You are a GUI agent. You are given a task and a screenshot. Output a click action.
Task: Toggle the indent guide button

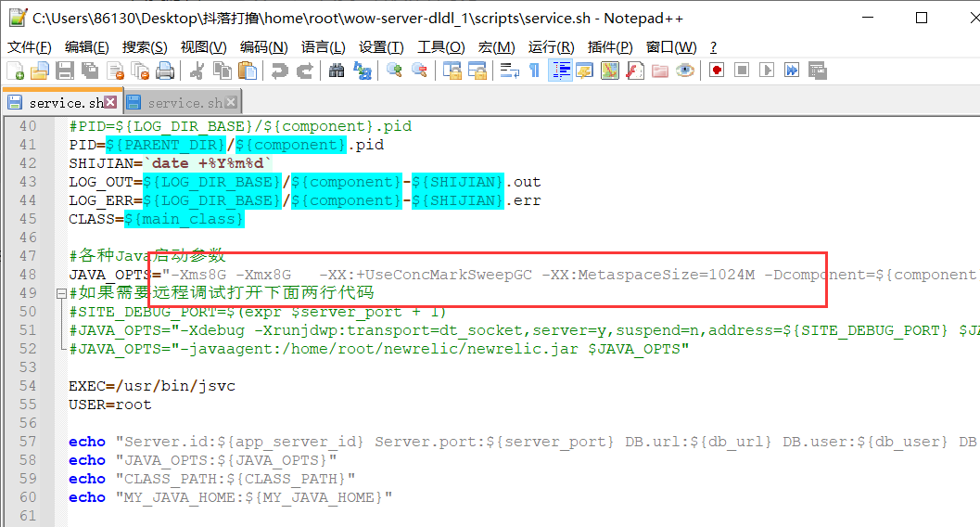click(559, 71)
